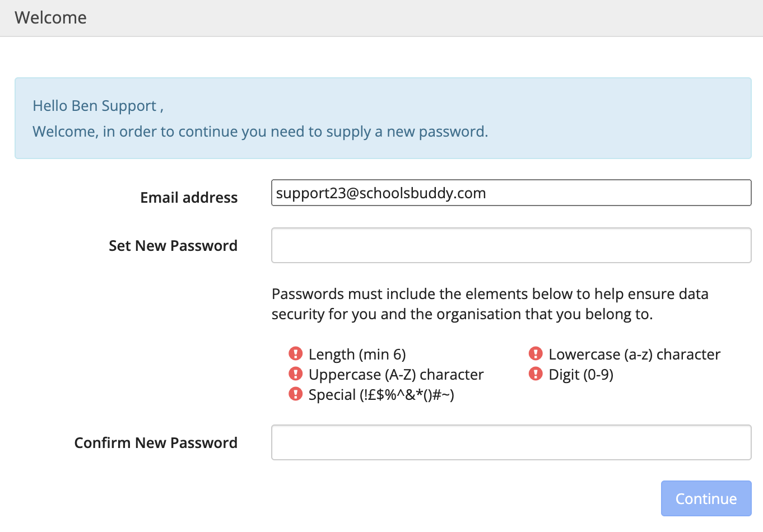Focus the Email address field
The width and height of the screenshot is (763, 532).
point(511,193)
